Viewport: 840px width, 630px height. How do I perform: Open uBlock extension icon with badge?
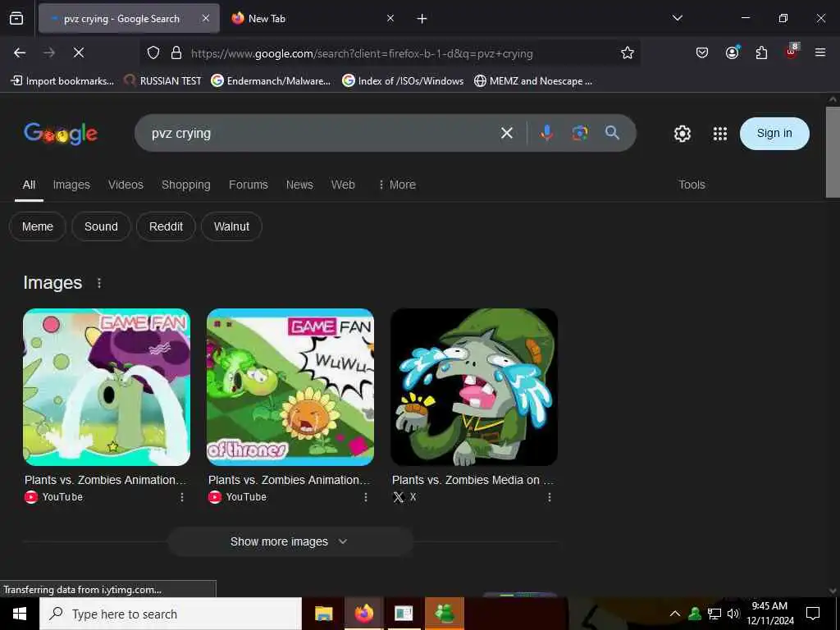coord(792,52)
